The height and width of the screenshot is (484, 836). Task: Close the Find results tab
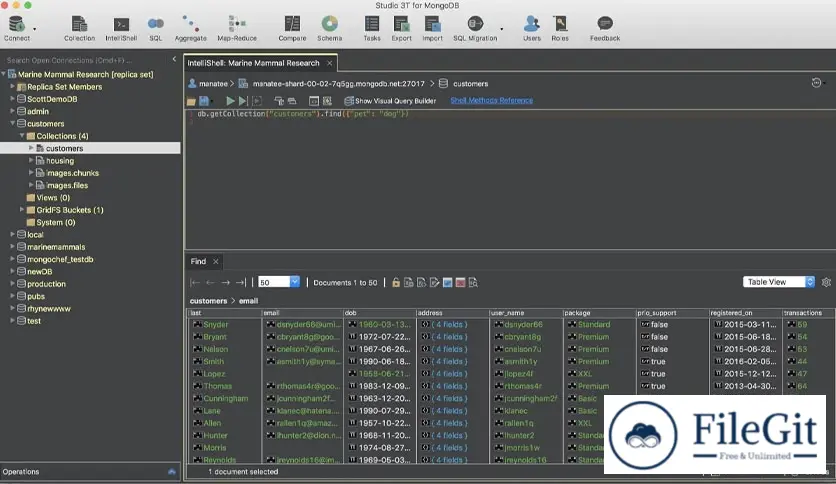[215, 261]
